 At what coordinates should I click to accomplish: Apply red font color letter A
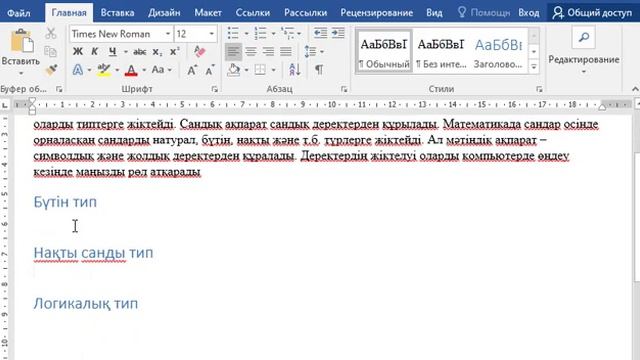point(131,70)
